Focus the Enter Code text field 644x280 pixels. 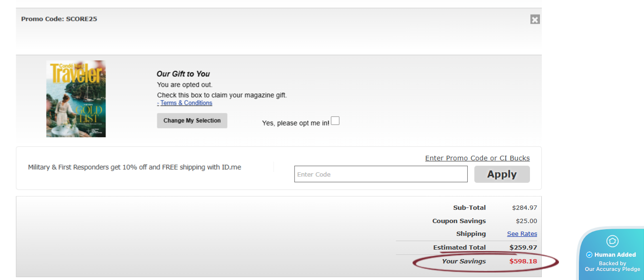[x=381, y=174]
